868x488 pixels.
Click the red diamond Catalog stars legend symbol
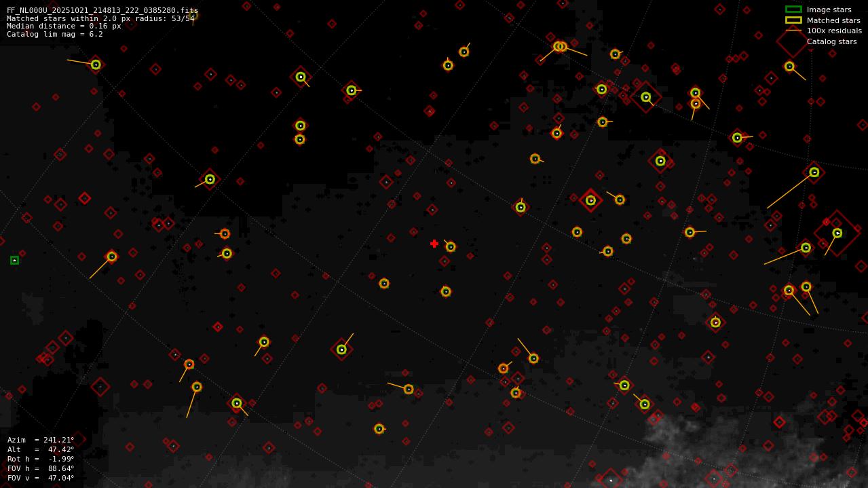tap(793, 41)
